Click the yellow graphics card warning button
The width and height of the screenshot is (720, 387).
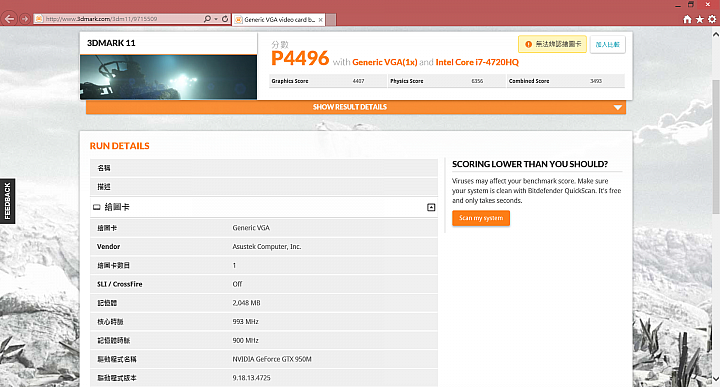point(552,44)
